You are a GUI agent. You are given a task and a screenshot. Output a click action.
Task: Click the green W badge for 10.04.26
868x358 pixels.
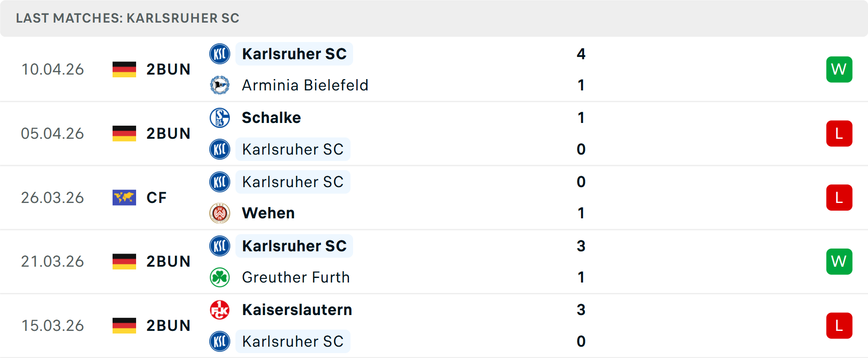(x=839, y=69)
